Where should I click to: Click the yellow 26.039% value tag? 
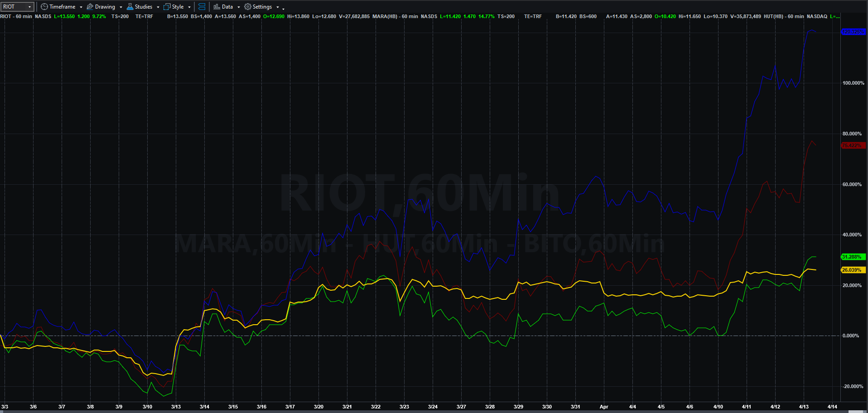(853, 270)
